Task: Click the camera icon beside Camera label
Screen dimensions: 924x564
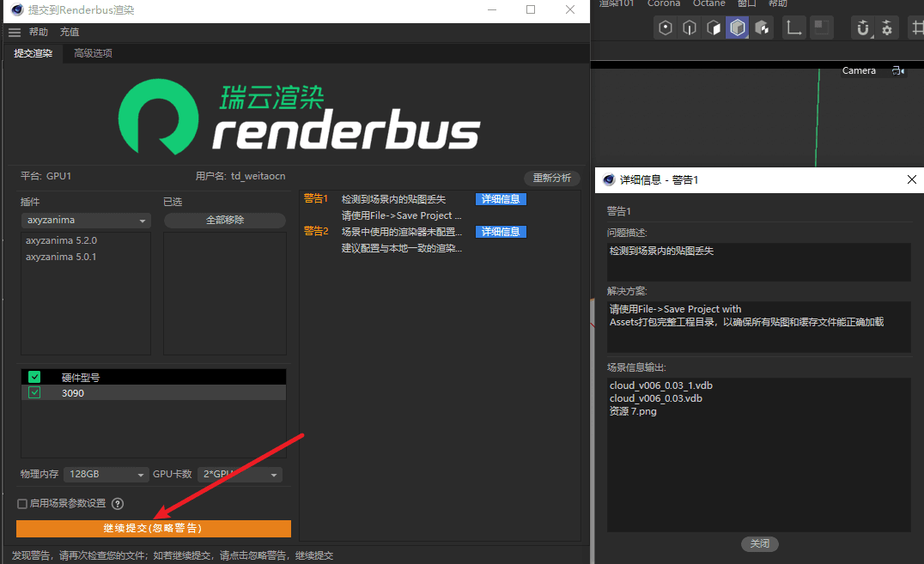Action: [897, 70]
